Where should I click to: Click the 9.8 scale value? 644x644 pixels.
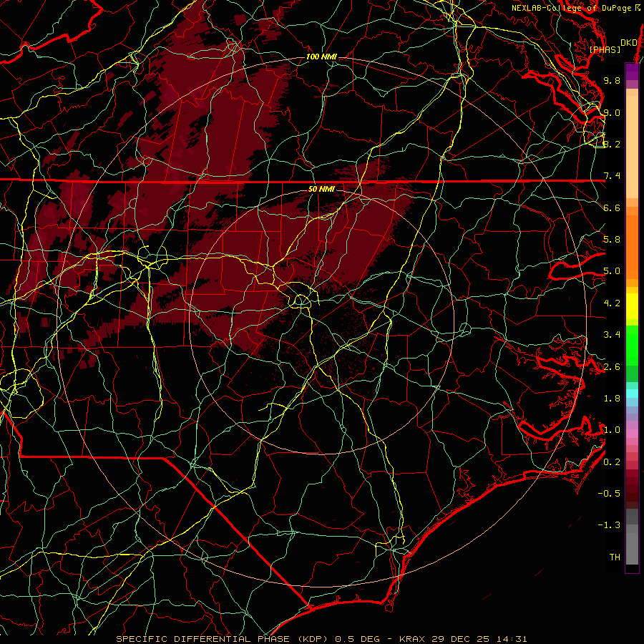coord(612,80)
